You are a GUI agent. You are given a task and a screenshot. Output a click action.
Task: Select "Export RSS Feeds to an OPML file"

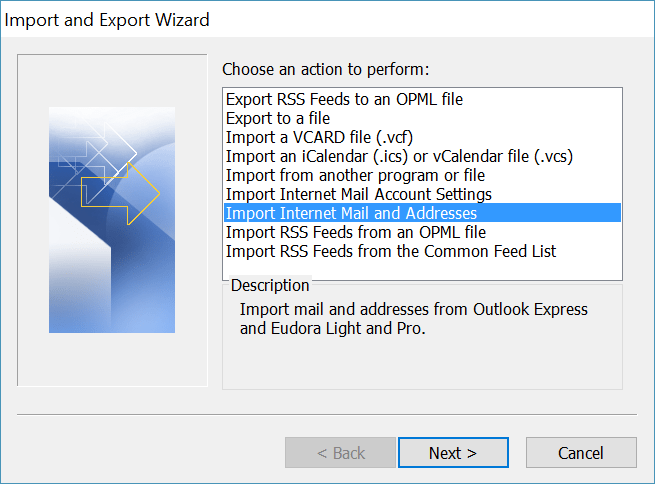tap(344, 99)
